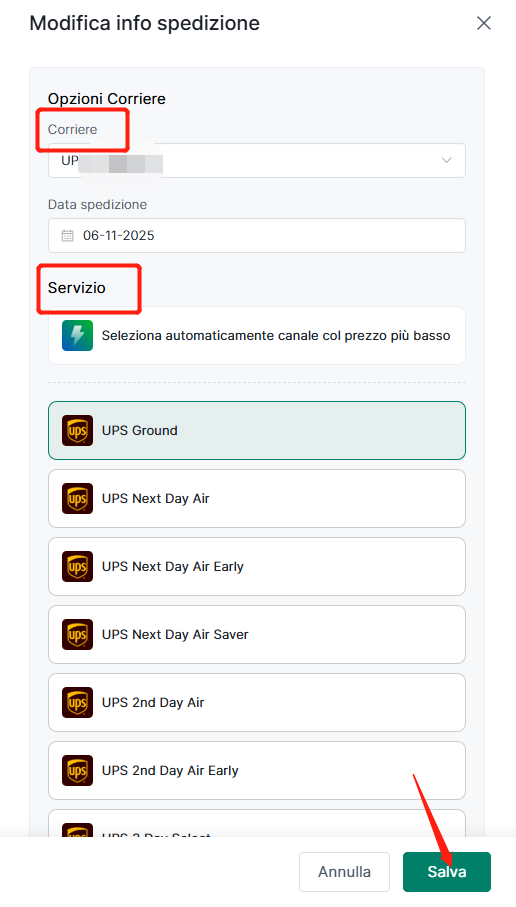
Task: Pick the UPS 2nd Day Air service
Action: pyautogui.click(x=257, y=702)
